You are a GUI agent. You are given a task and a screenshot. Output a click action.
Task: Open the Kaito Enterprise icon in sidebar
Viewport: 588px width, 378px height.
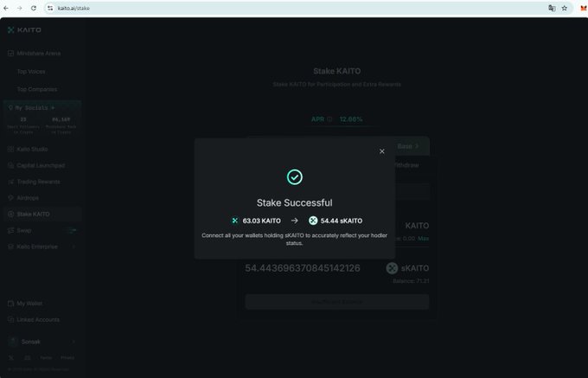11,247
